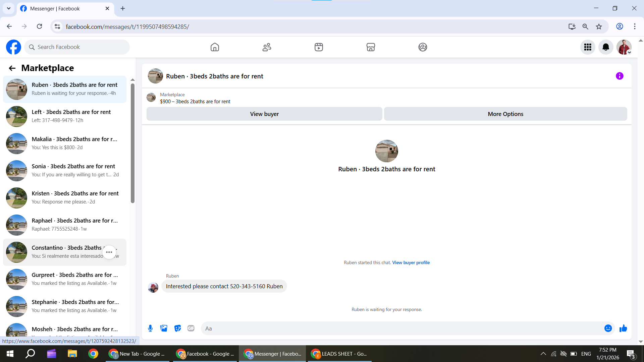Open the emoji picker in message box
The width and height of the screenshot is (644, 362).
[x=608, y=328]
